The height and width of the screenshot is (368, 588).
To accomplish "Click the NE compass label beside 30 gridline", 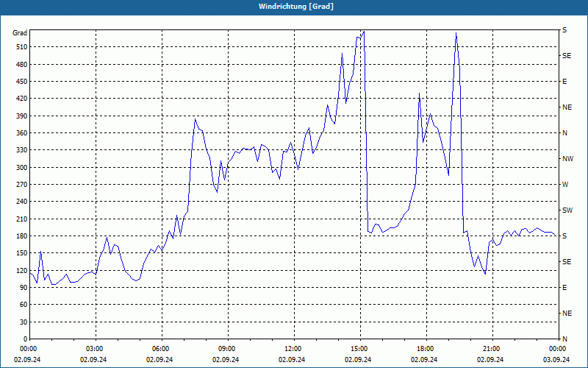I will 567,314.
